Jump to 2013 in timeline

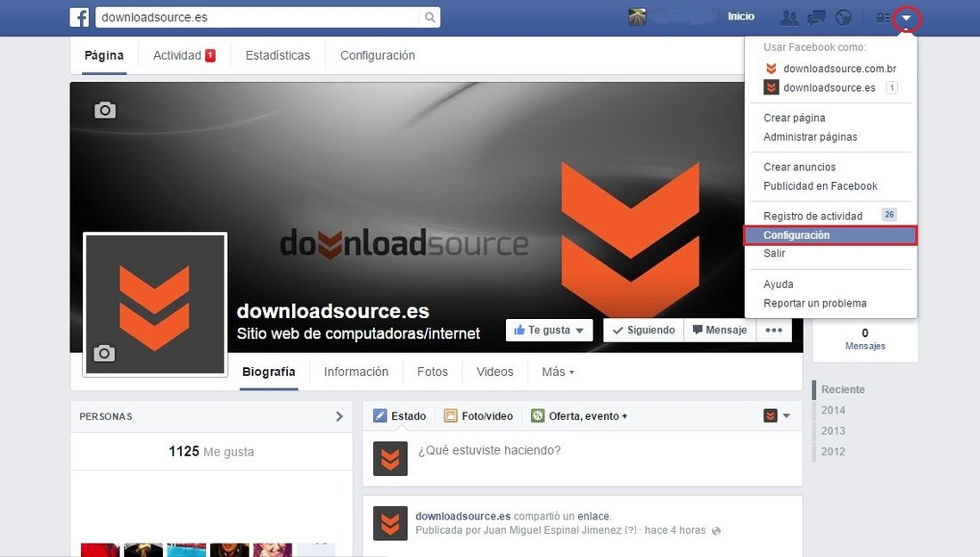coord(833,430)
